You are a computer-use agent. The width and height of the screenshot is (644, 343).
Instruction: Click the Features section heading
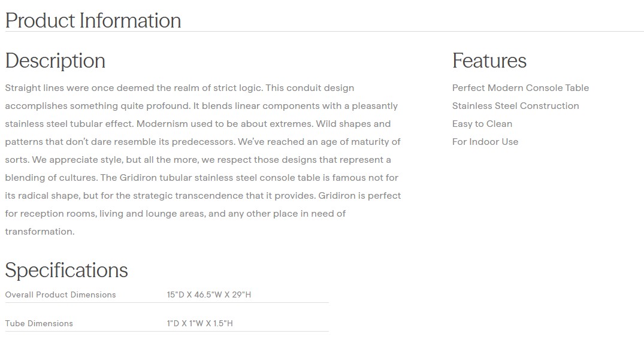point(489,60)
